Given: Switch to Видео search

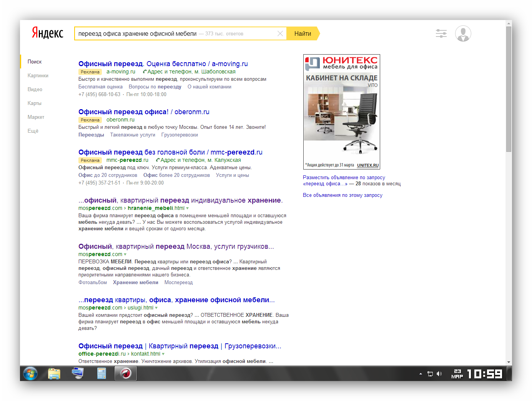Looking at the screenshot, I should tap(35, 89).
